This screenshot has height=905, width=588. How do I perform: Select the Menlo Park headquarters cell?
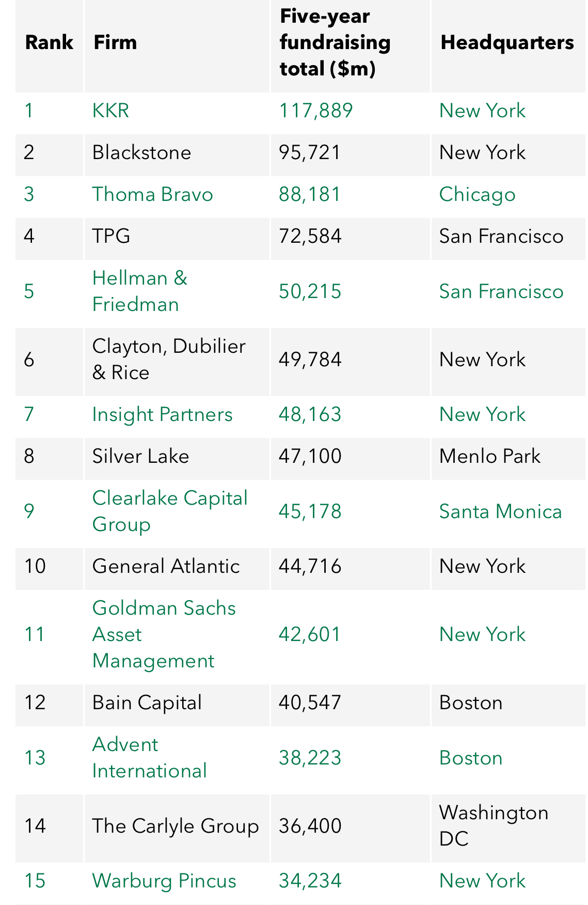tap(489, 457)
